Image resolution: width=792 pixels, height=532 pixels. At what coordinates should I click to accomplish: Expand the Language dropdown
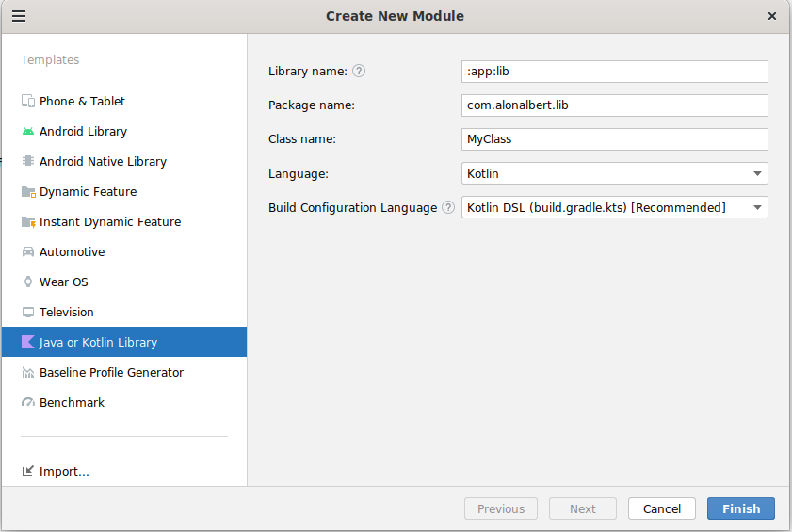coord(757,173)
